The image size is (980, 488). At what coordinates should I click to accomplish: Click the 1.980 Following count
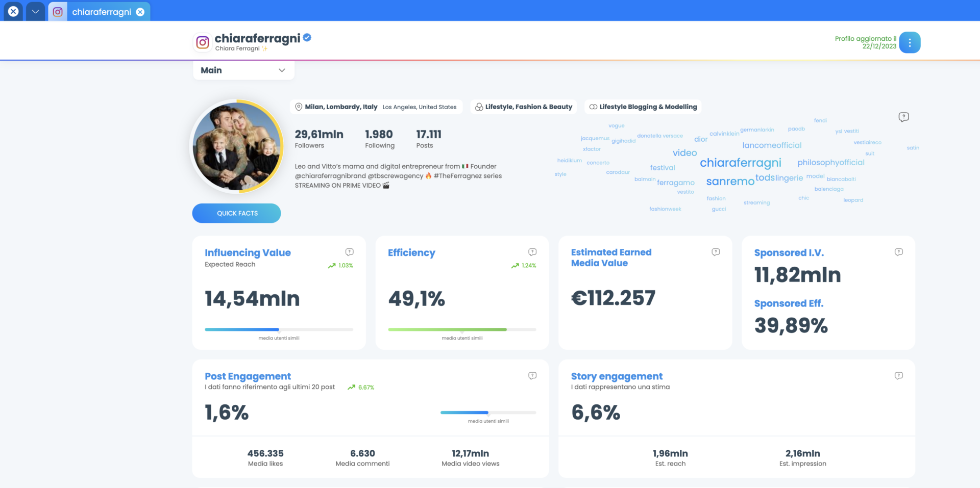(x=379, y=134)
